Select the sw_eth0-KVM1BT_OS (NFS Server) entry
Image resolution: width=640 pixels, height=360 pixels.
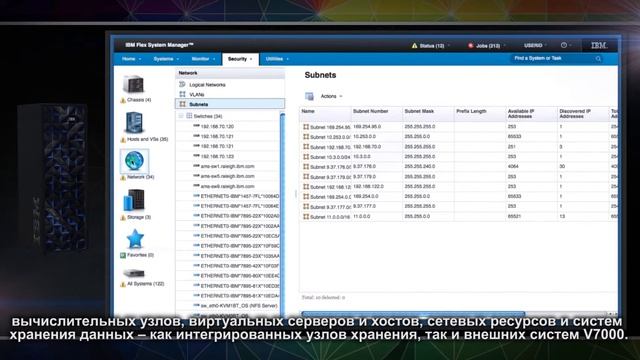coord(239,306)
